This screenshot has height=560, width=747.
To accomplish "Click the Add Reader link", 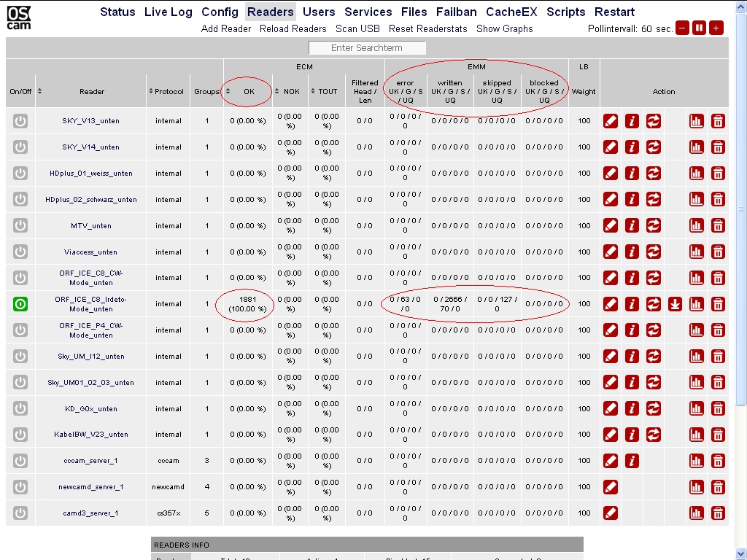I will [x=226, y=29].
